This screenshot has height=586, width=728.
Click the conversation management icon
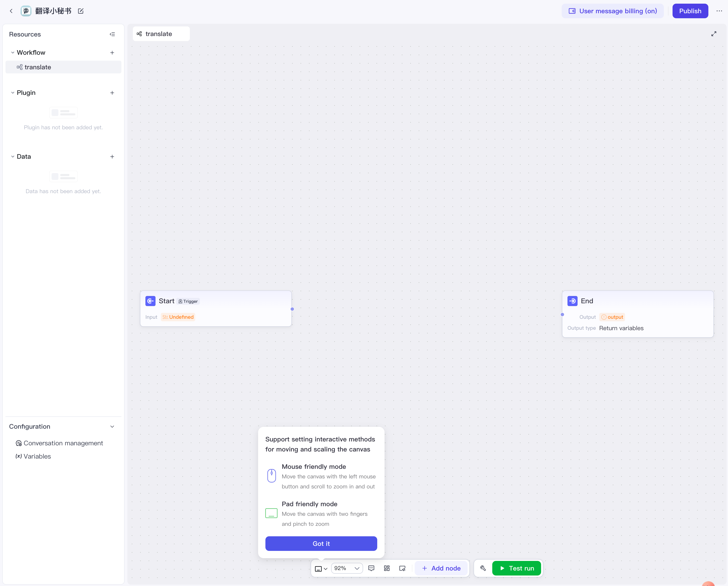(x=18, y=443)
